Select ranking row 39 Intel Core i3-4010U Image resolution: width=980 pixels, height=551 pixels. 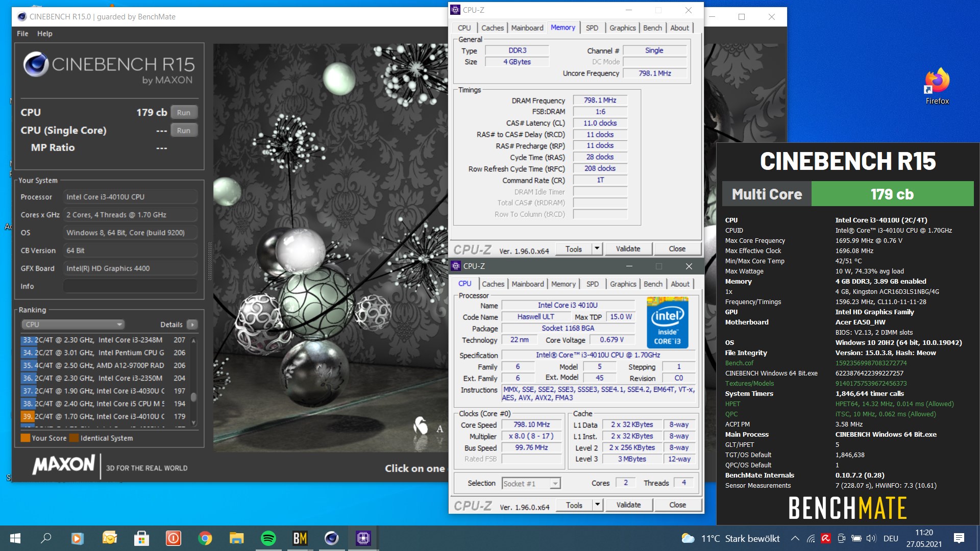pyautogui.click(x=105, y=416)
